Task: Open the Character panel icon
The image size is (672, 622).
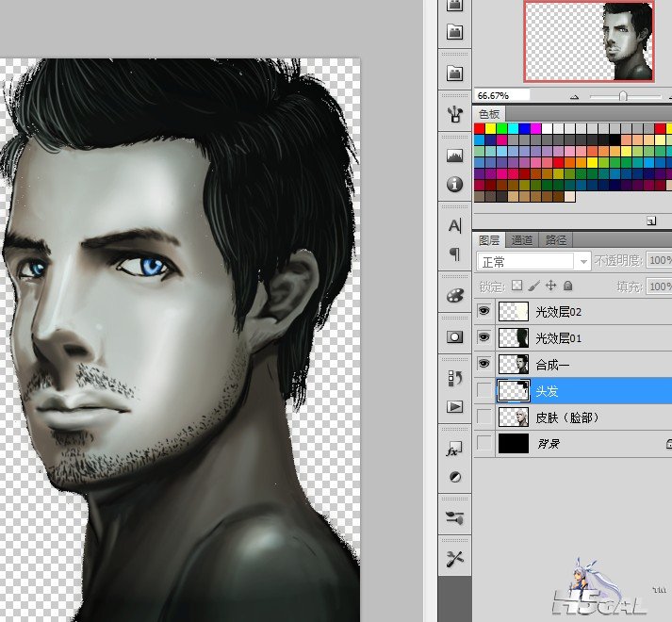Action: pos(455,225)
